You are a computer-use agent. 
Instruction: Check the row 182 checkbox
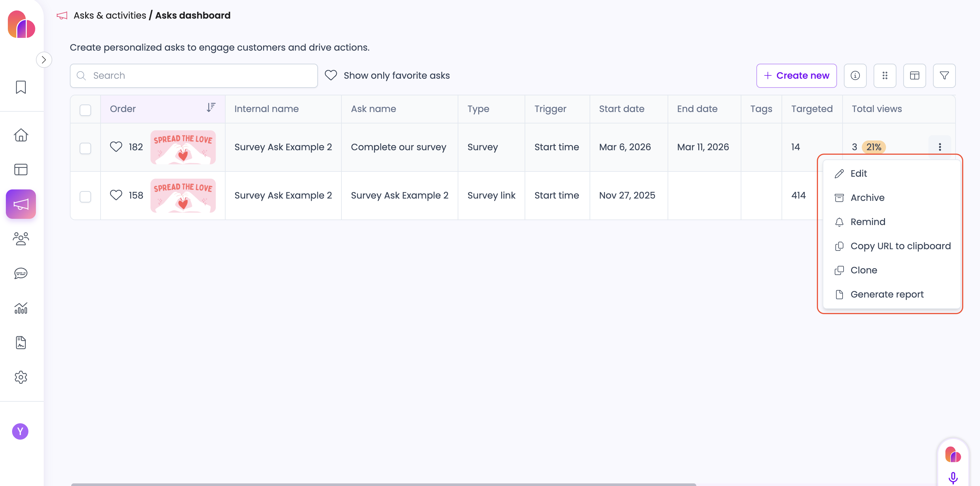click(x=85, y=148)
